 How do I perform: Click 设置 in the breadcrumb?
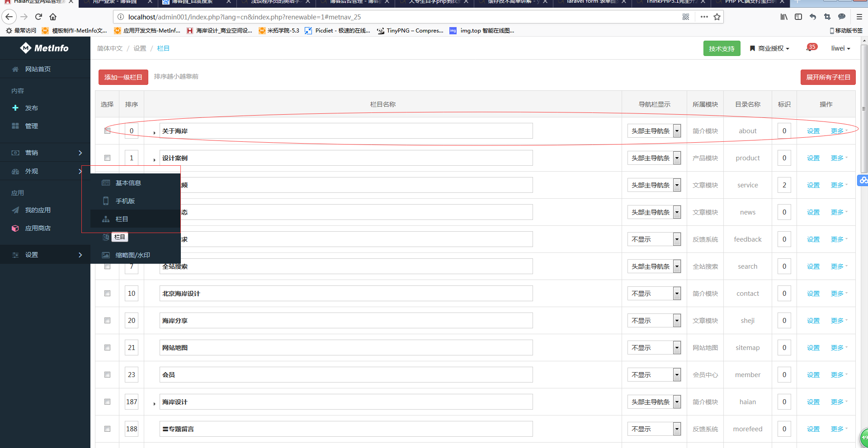tap(140, 48)
